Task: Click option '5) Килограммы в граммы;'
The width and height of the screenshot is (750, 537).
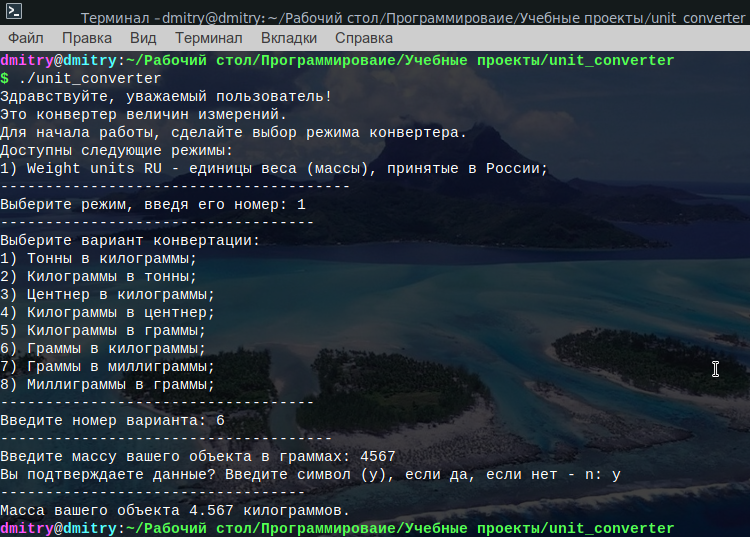Action: tap(103, 331)
